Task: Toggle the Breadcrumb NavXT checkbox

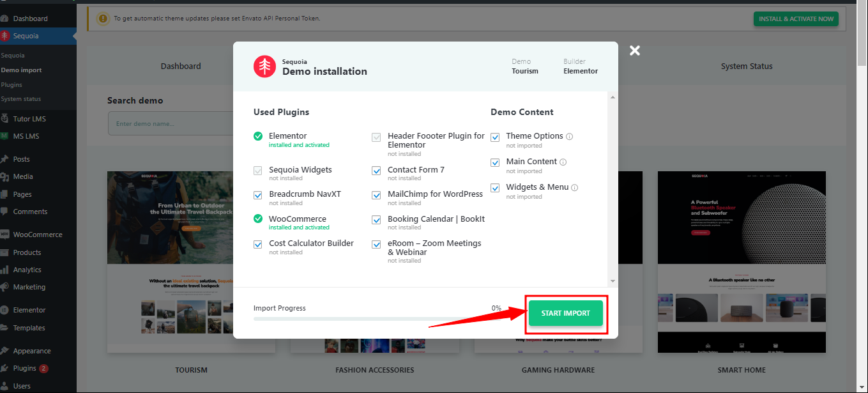Action: pyautogui.click(x=258, y=195)
